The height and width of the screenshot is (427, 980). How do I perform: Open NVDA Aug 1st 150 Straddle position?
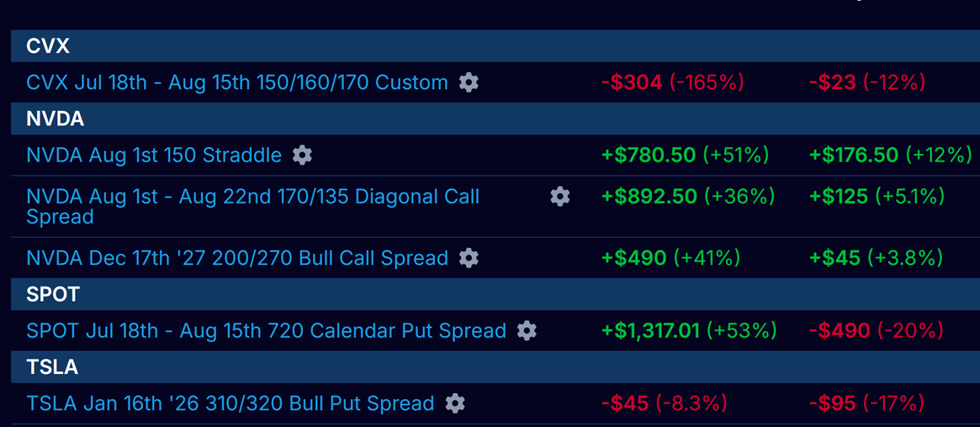[154, 155]
